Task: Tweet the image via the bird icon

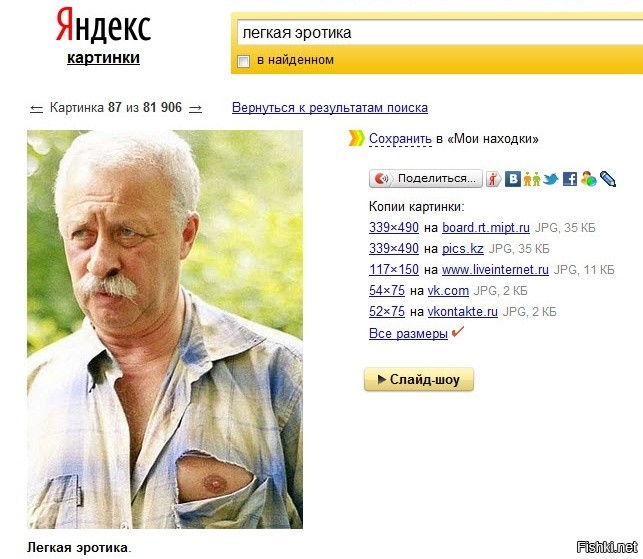Action: click(x=551, y=179)
